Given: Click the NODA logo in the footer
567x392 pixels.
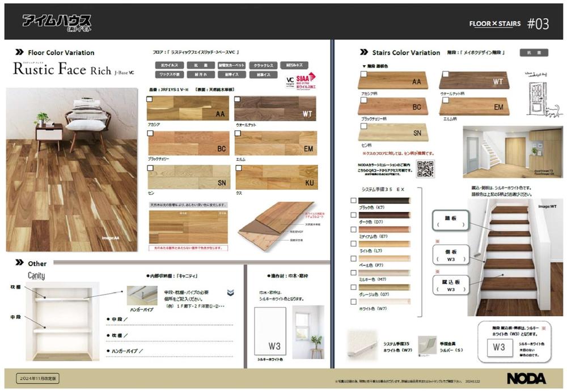Looking at the screenshot, I should (526, 378).
